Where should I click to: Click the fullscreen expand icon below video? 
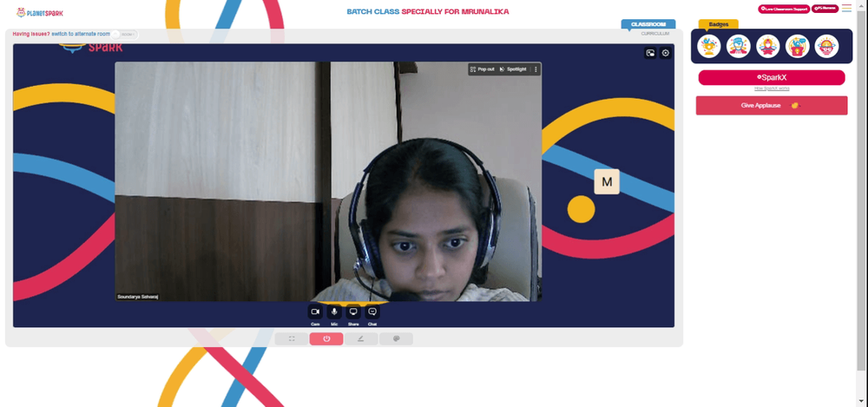(292, 339)
